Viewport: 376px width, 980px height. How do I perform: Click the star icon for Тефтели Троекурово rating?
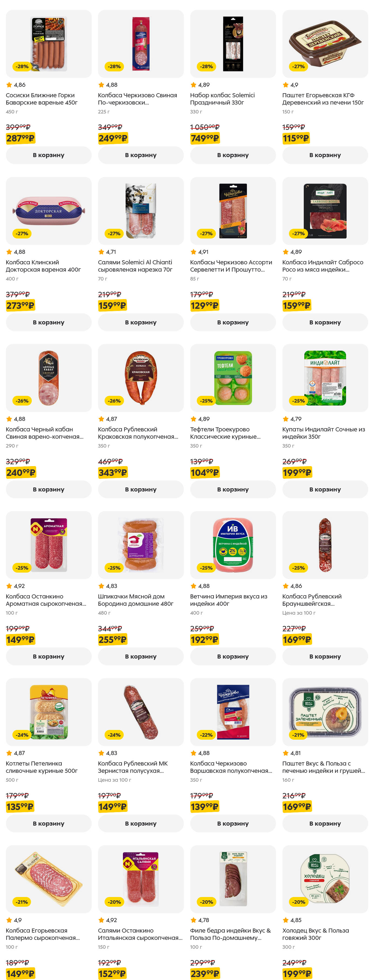coord(193,419)
